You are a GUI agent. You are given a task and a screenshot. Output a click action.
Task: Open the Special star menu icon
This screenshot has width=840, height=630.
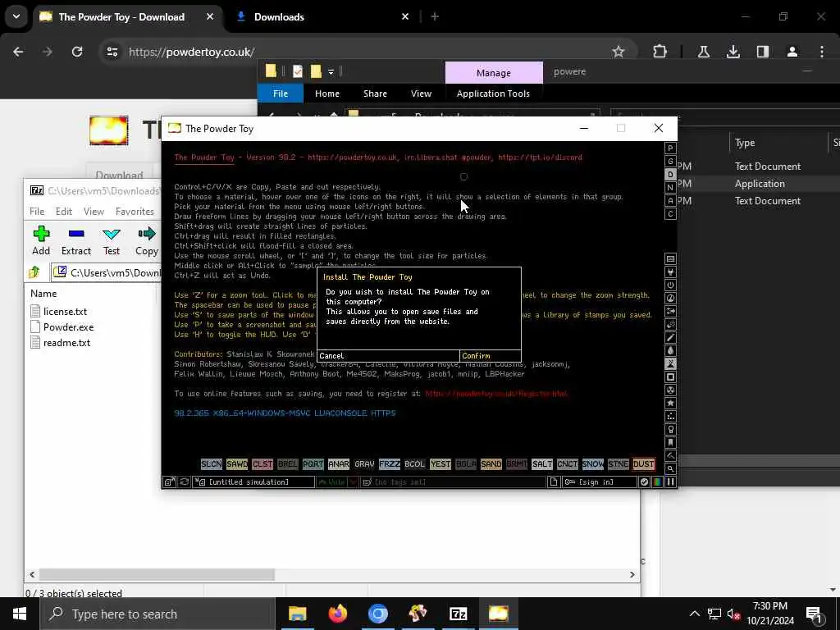[670, 404]
